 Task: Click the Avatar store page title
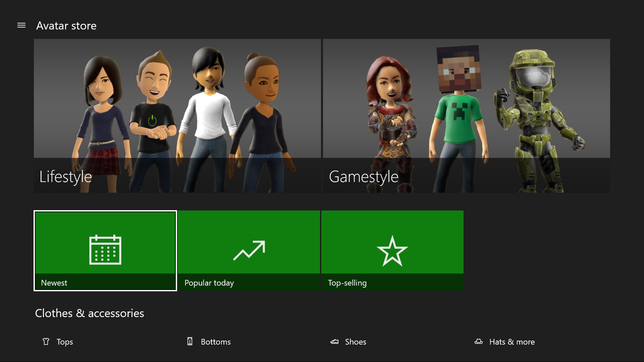(x=66, y=26)
